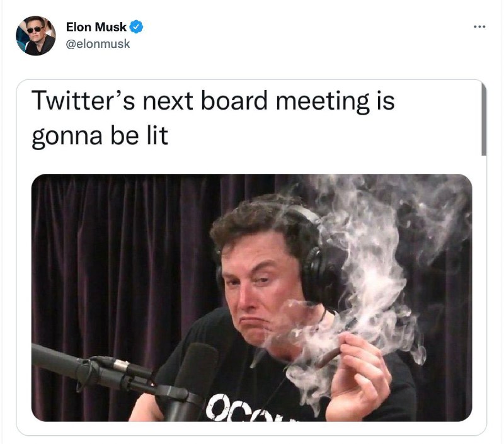Click Elon Musk's round profile avatar

click(36, 35)
